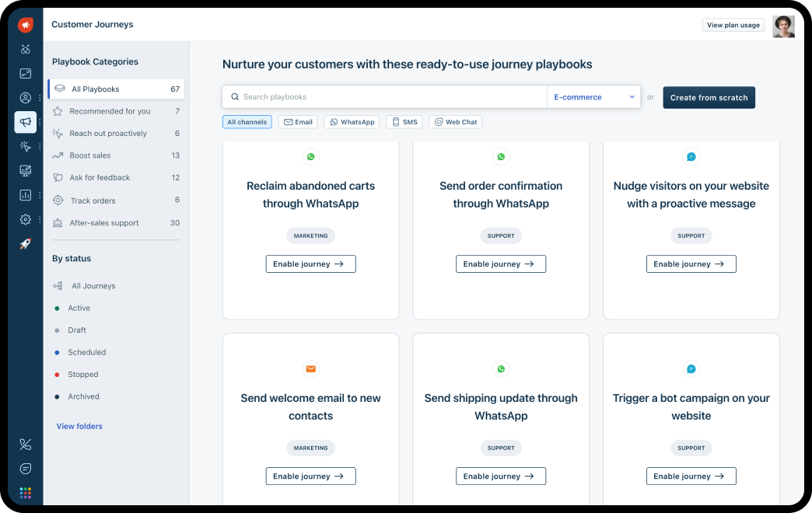Open View folders link
This screenshot has height=513, width=812.
pyautogui.click(x=79, y=426)
